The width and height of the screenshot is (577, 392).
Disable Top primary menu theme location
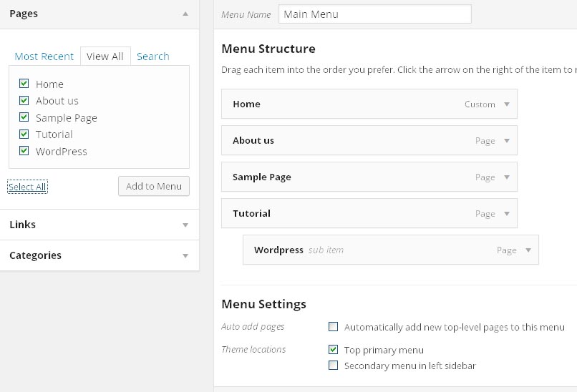333,350
